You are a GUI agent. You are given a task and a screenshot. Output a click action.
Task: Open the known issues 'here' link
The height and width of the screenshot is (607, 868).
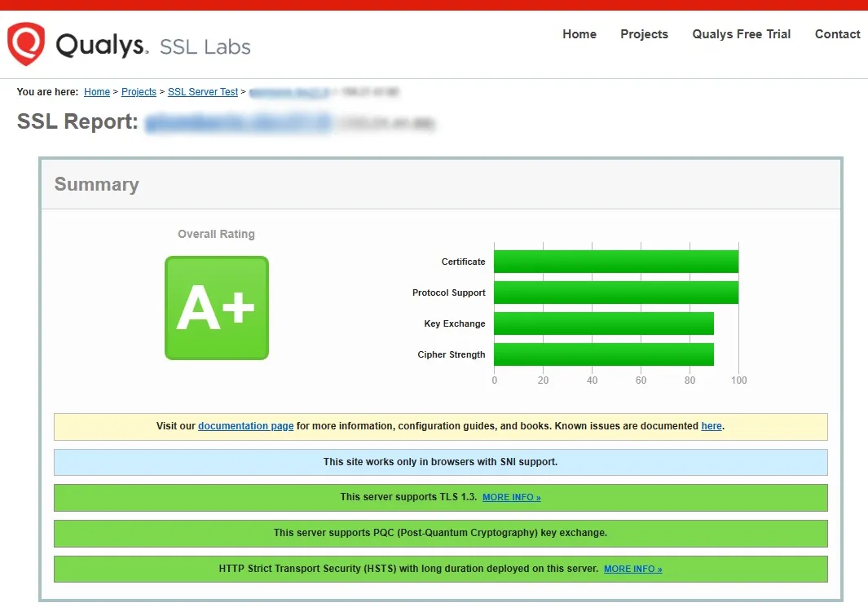tap(712, 426)
